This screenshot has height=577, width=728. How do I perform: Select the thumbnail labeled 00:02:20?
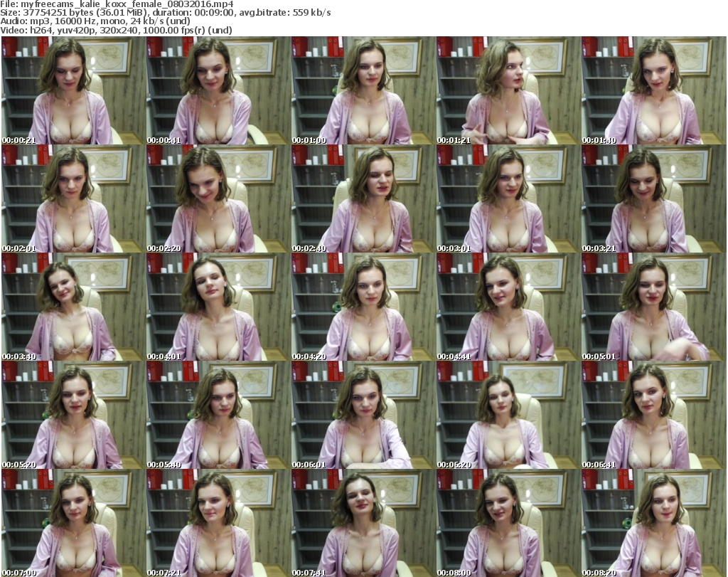[218, 199]
